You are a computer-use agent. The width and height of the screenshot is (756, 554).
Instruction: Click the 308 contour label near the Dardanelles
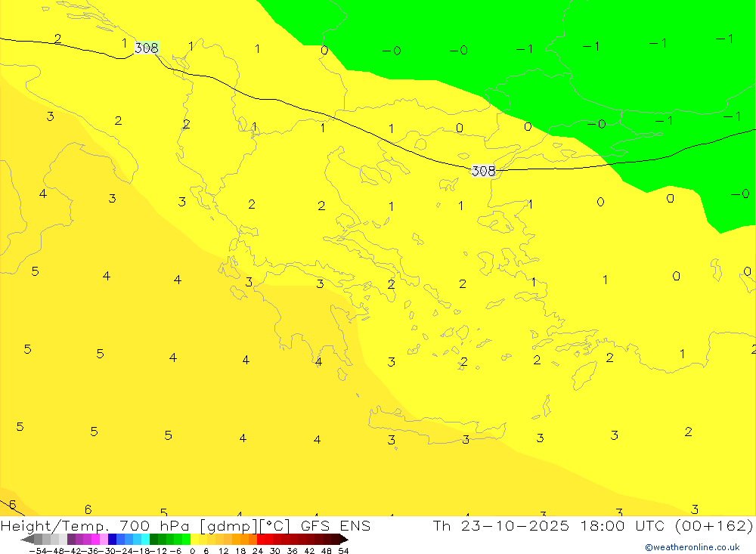coord(483,171)
